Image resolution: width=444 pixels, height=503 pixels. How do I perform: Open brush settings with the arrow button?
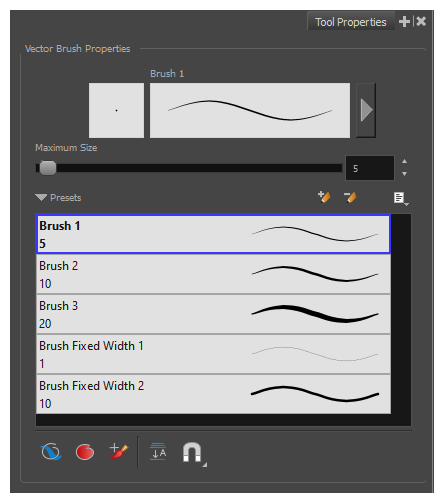tap(366, 110)
